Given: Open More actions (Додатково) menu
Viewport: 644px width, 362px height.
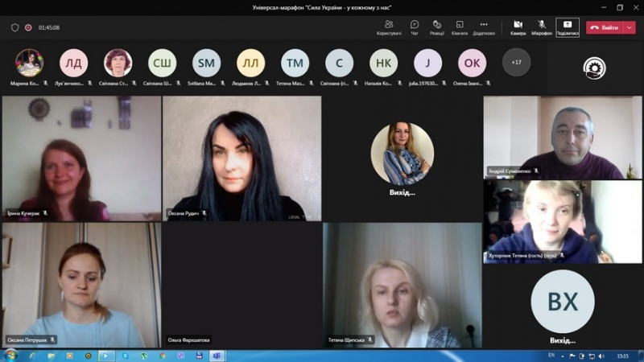Looking at the screenshot, I should click(x=484, y=27).
